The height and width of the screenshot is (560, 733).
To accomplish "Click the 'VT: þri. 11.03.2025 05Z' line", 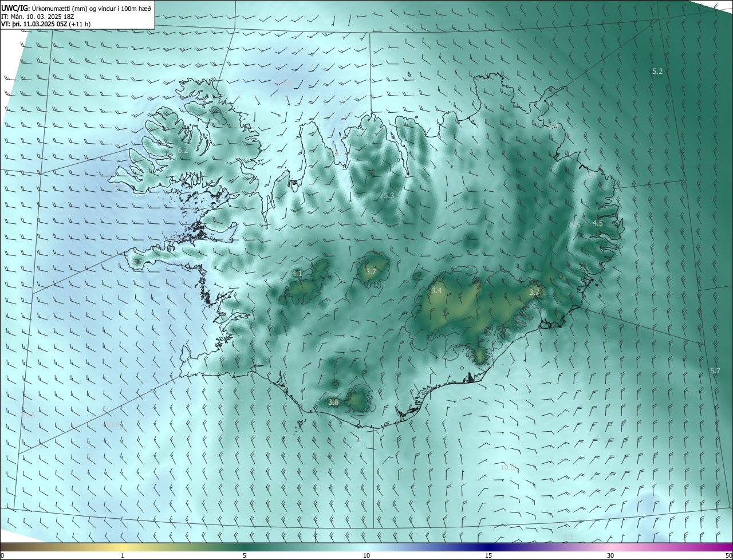I will tap(46, 24).
